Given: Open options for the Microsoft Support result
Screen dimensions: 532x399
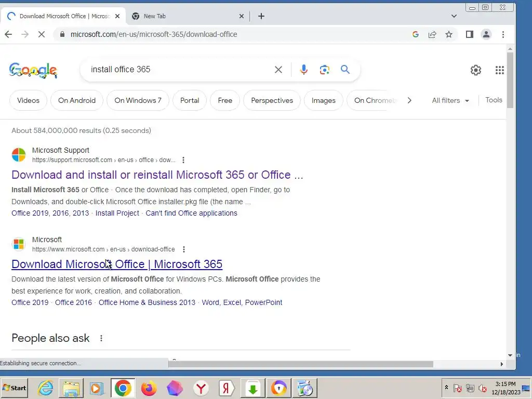Looking at the screenshot, I should point(183,160).
